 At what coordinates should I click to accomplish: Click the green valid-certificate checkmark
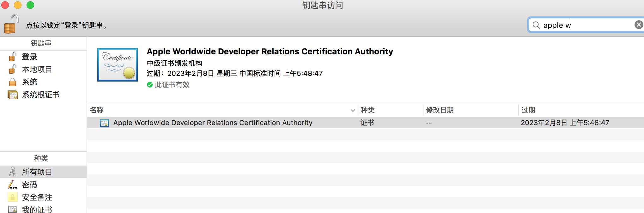150,85
